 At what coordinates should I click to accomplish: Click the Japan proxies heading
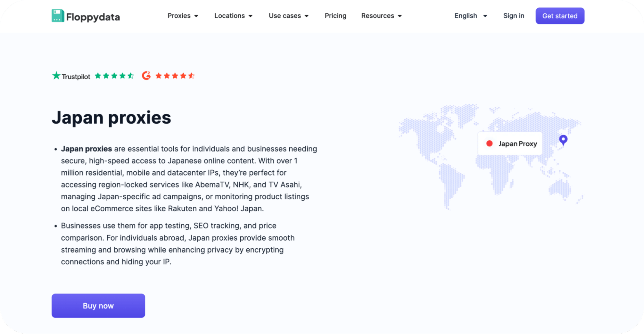coord(111,118)
